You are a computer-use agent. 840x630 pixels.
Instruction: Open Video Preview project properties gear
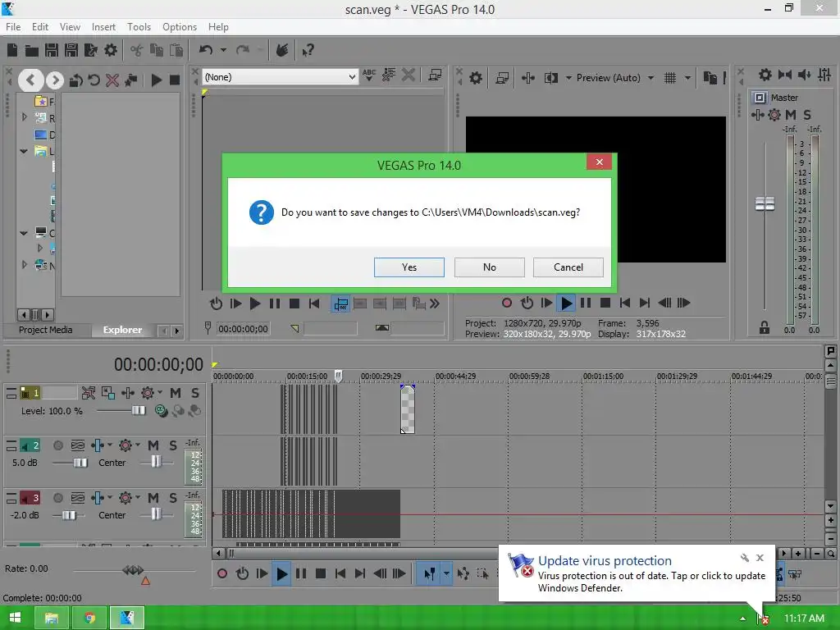click(475, 78)
